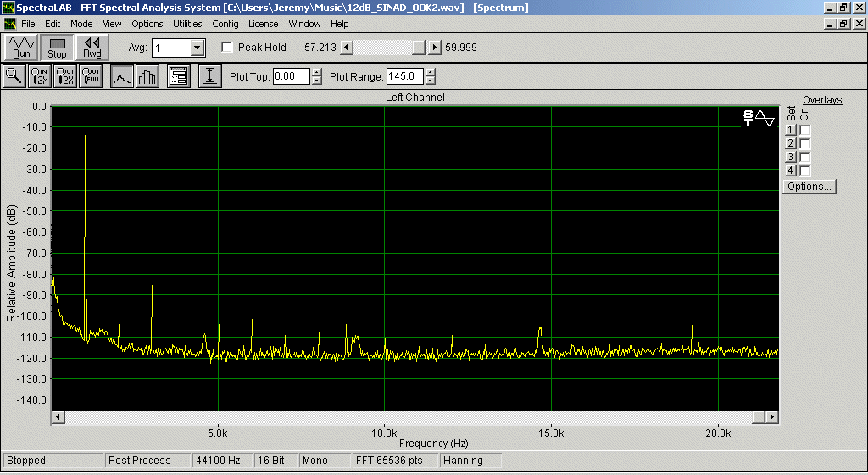Click the magnifier zoom tool icon

click(14, 76)
